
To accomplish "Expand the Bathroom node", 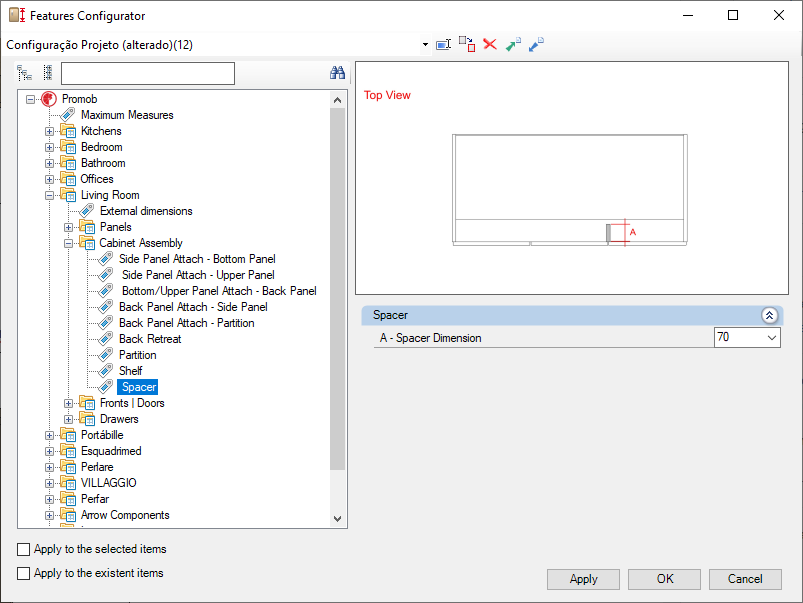I will (49, 163).
